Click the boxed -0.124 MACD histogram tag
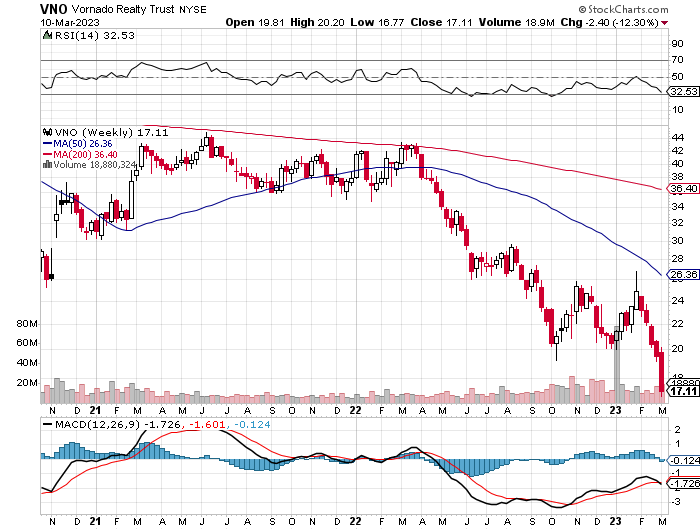 (683, 460)
